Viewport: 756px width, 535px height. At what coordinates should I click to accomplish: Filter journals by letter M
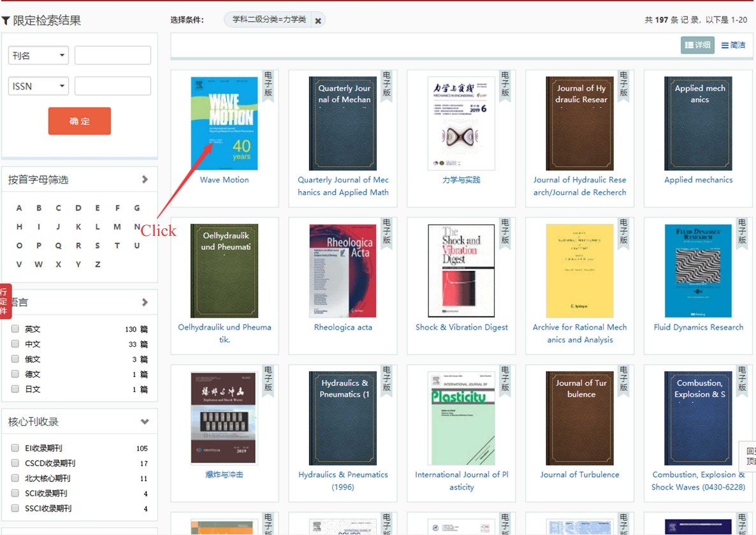coord(117,227)
